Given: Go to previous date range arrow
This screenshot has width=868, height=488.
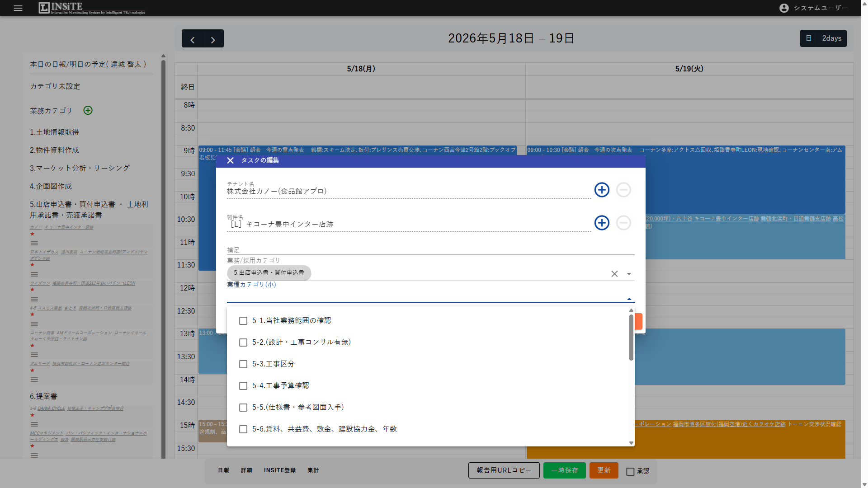Looking at the screenshot, I should 193,40.
